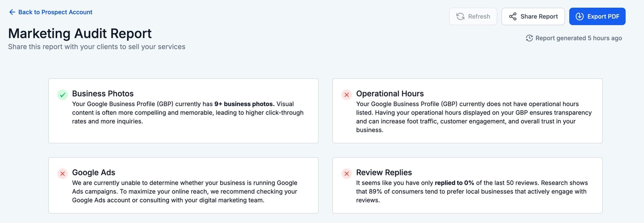
Task: Click the Marketing Audit Report title
Action: (x=80, y=33)
